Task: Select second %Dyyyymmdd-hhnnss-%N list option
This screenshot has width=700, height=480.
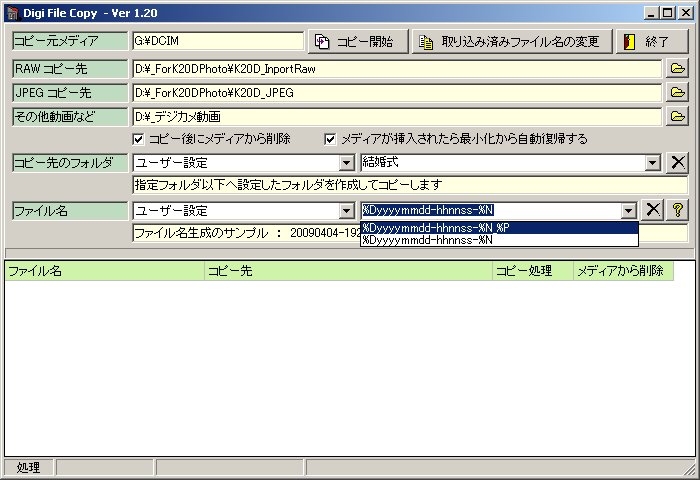Action: [499, 240]
